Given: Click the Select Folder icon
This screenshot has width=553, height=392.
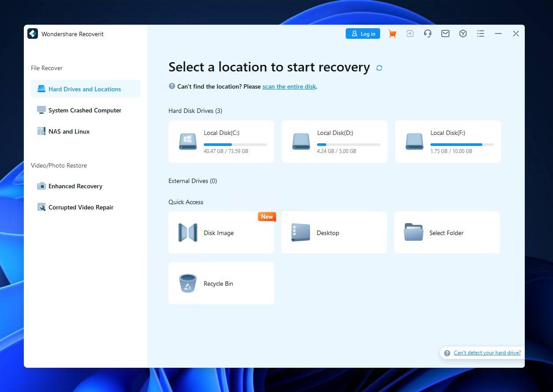Looking at the screenshot, I should pos(414,232).
